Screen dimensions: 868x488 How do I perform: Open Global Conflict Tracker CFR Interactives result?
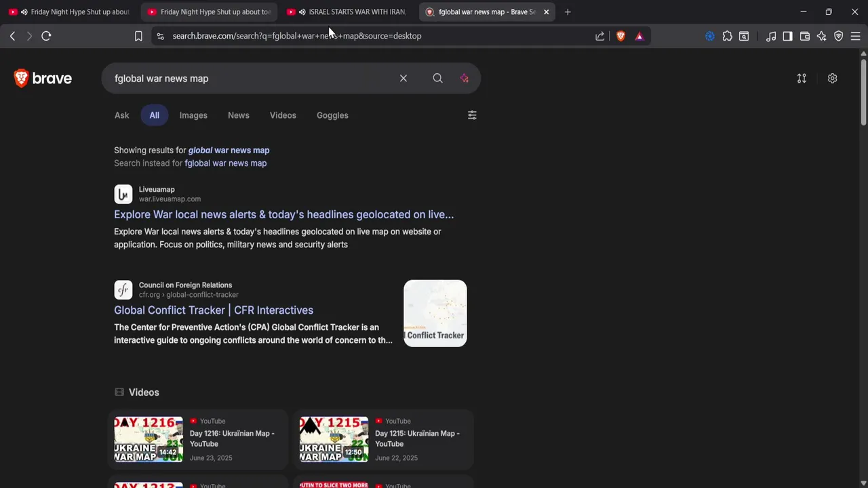pos(214,310)
